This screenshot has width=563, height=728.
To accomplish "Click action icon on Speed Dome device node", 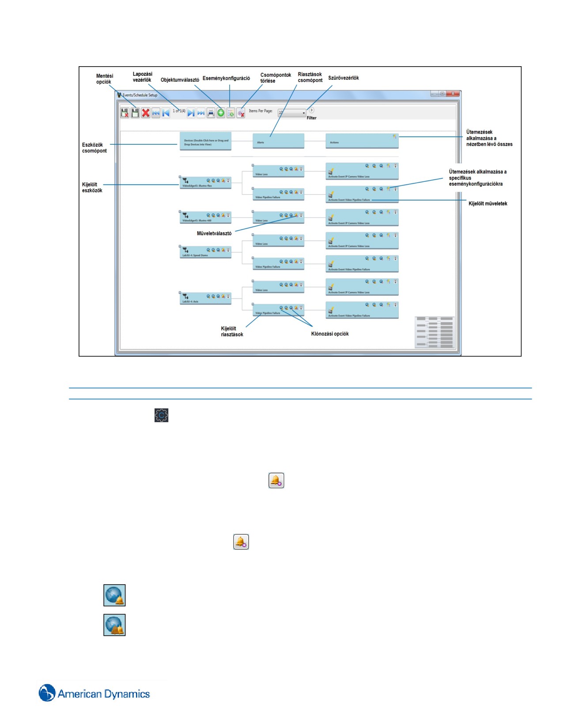I will 223,250.
